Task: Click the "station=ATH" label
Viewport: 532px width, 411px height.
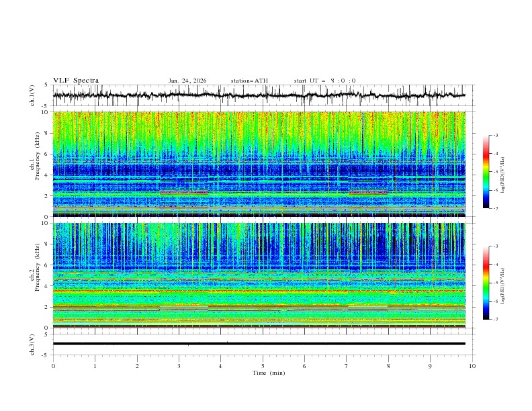Action: coord(249,81)
